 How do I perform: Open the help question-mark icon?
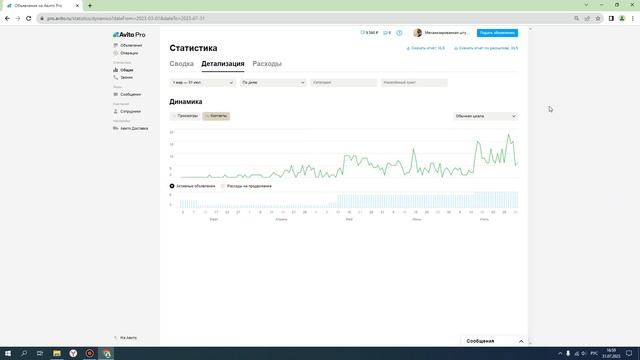[x=399, y=33]
